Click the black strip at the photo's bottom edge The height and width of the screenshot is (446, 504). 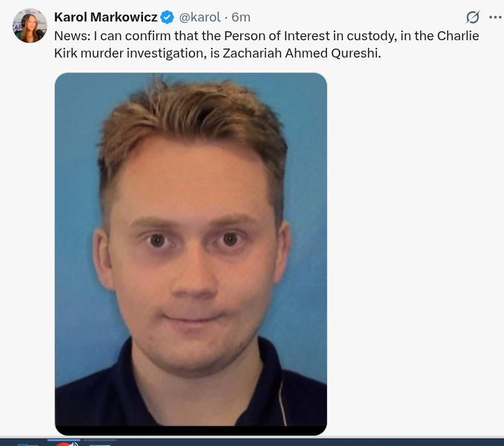pos(191,430)
